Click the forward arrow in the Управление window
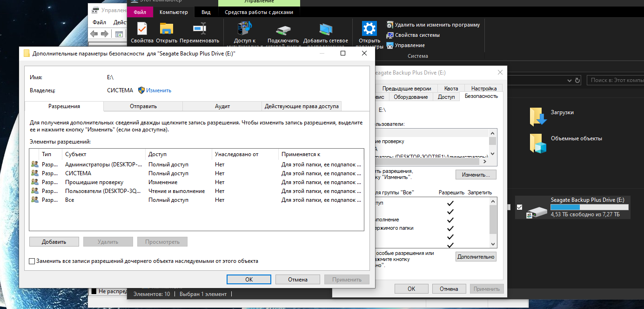The width and height of the screenshot is (644, 309). [105, 34]
